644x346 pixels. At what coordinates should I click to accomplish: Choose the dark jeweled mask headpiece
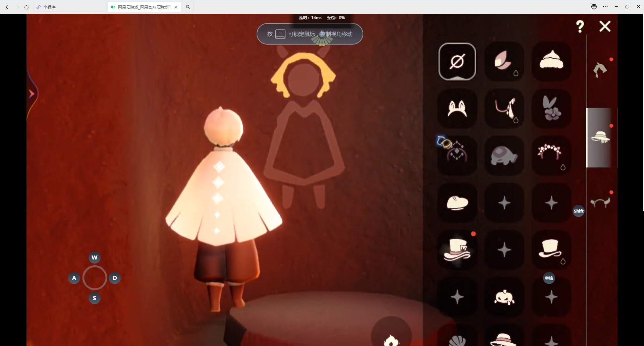[x=457, y=156]
